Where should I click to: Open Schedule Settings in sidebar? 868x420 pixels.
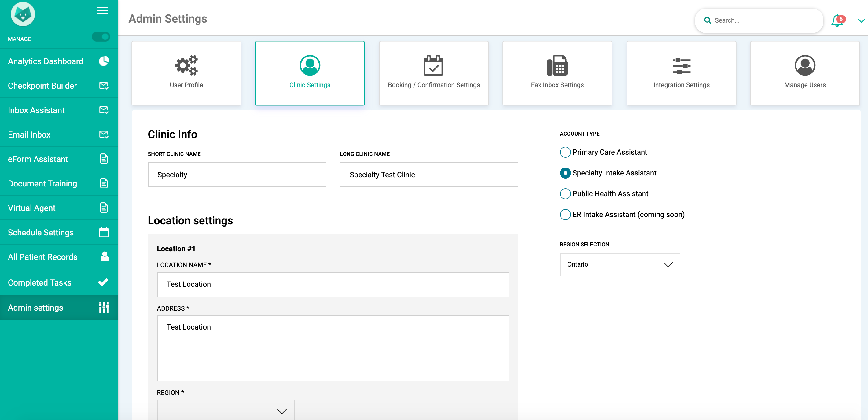pos(59,232)
